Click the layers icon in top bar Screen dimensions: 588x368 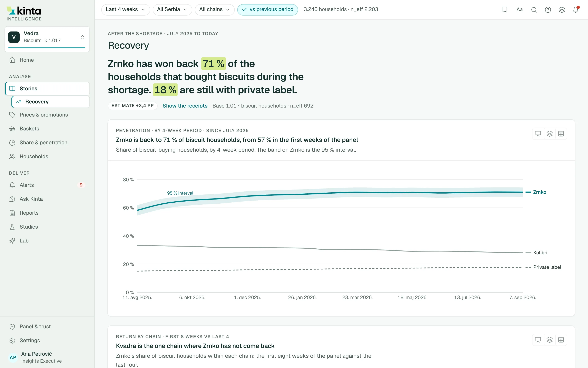tap(561, 9)
